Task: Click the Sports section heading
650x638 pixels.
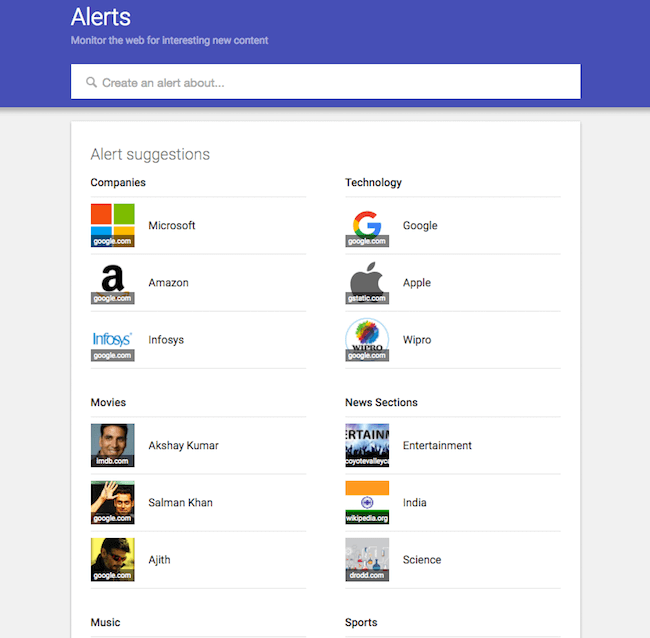Action: tap(361, 623)
